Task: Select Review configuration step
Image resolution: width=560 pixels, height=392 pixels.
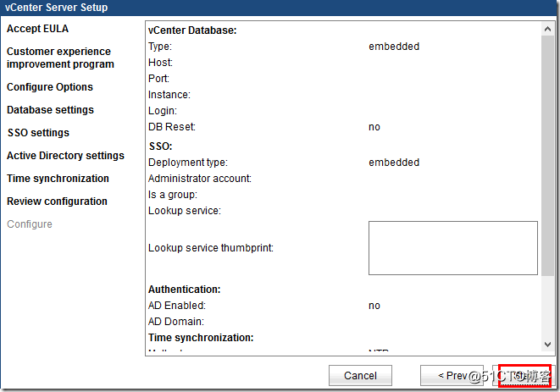Action: click(x=57, y=202)
